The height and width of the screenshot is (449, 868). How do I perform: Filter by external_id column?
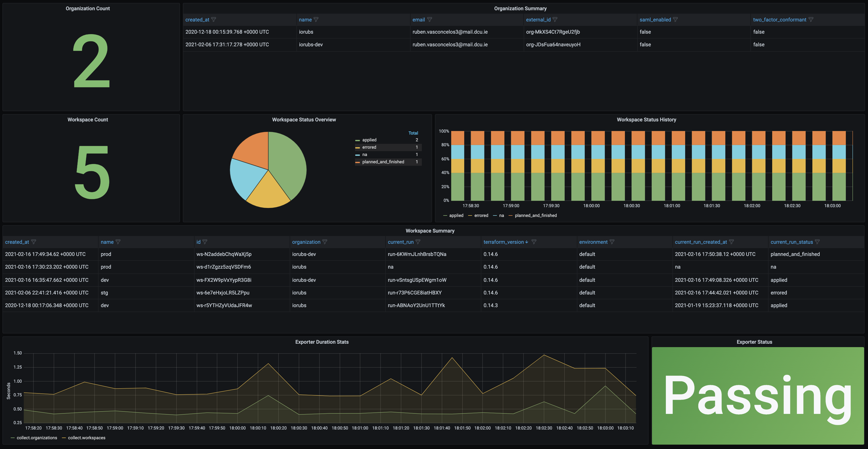pyautogui.click(x=555, y=20)
